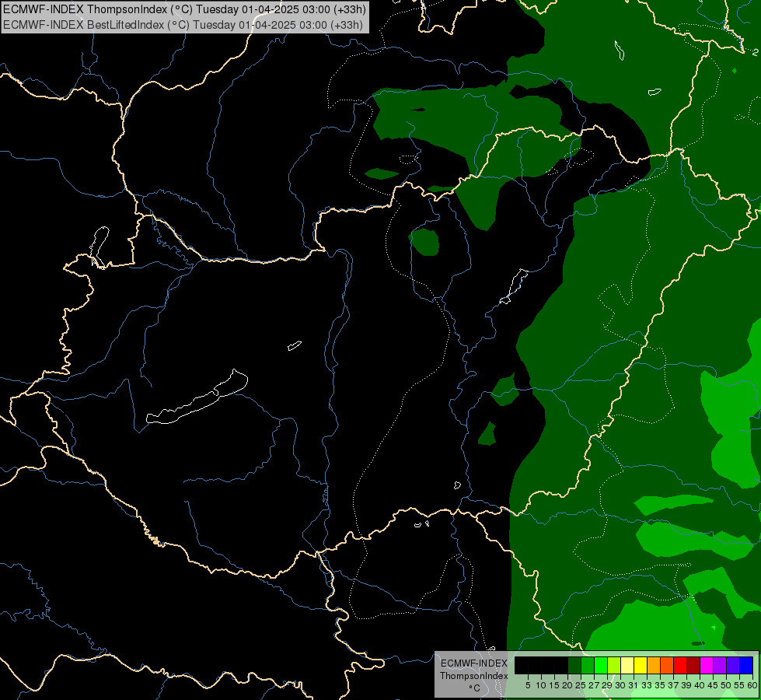Image resolution: width=761 pixels, height=700 pixels.
Task: Click the legend value '15'
Action: click(x=554, y=685)
